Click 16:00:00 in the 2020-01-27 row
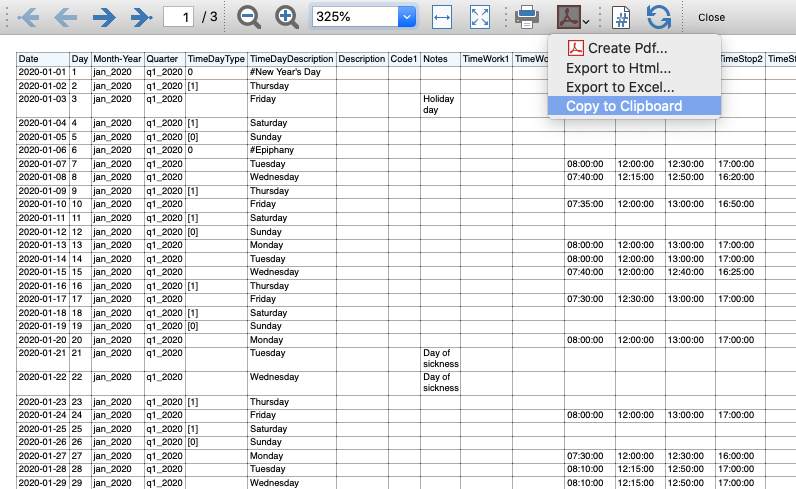796x489 pixels. [736, 456]
